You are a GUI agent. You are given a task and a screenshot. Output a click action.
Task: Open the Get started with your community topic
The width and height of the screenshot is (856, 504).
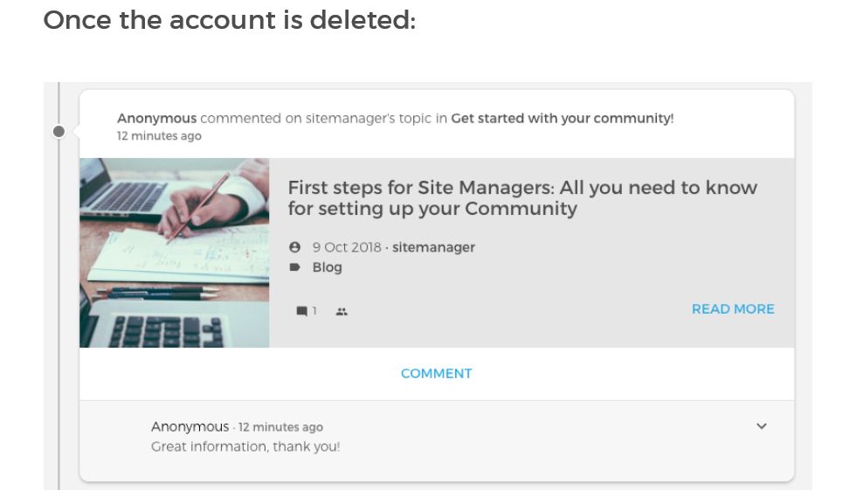point(564,118)
